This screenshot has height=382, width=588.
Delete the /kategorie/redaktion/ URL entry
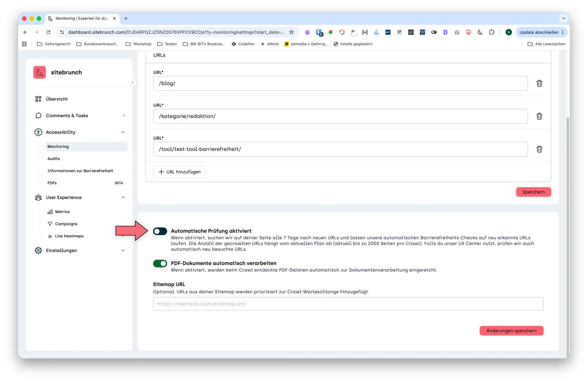coord(539,116)
